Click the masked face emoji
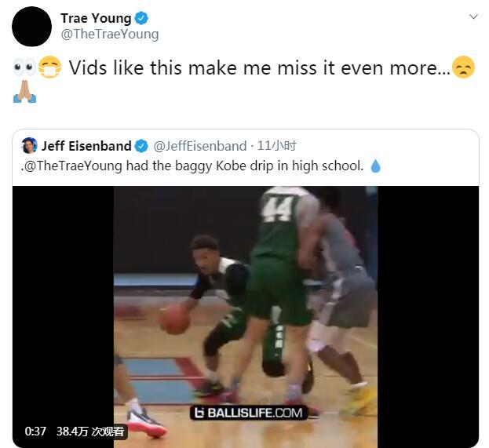The width and height of the screenshot is (489, 448). pyautogui.click(x=50, y=67)
